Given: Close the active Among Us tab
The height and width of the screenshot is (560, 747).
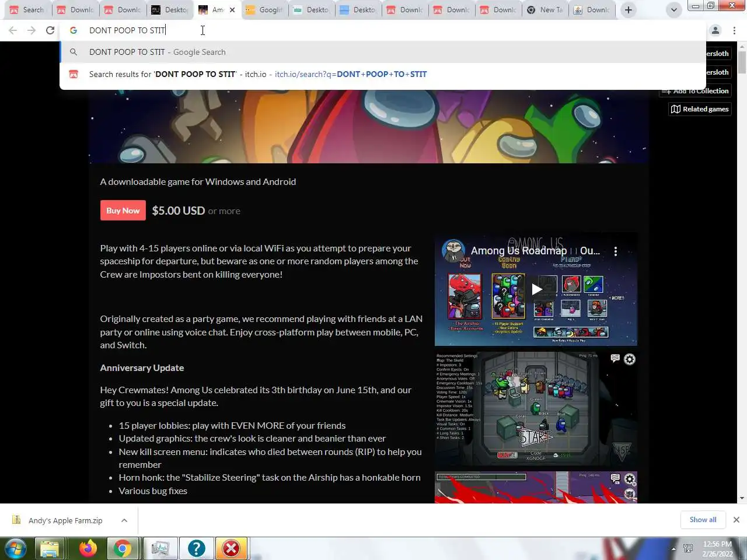Looking at the screenshot, I should point(232,10).
